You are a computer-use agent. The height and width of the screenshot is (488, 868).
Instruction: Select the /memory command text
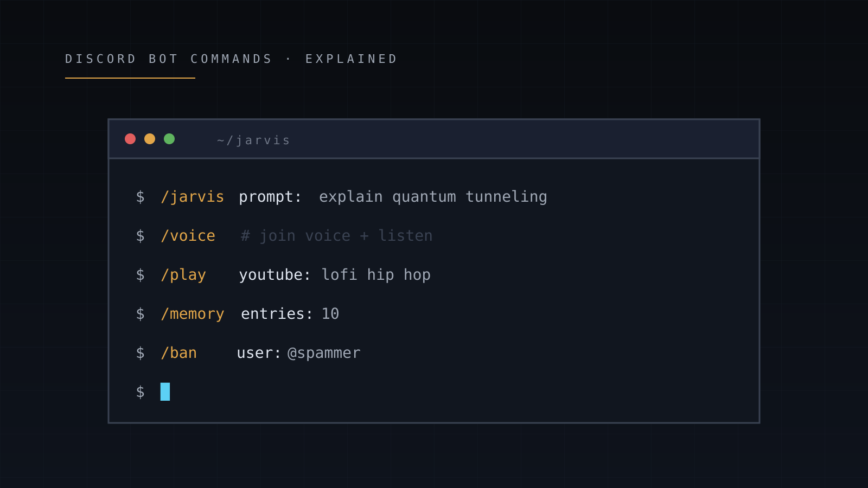193,314
